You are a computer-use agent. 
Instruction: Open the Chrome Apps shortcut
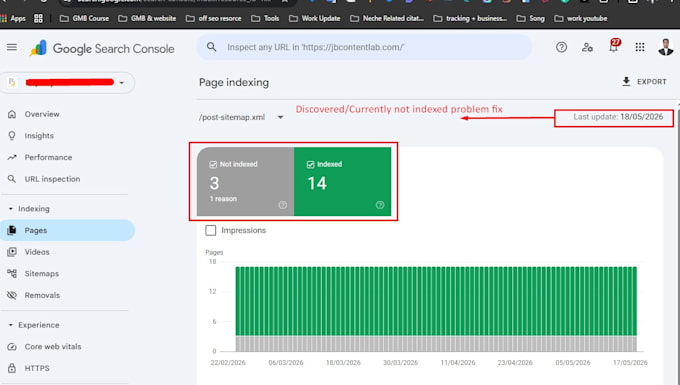pos(13,18)
